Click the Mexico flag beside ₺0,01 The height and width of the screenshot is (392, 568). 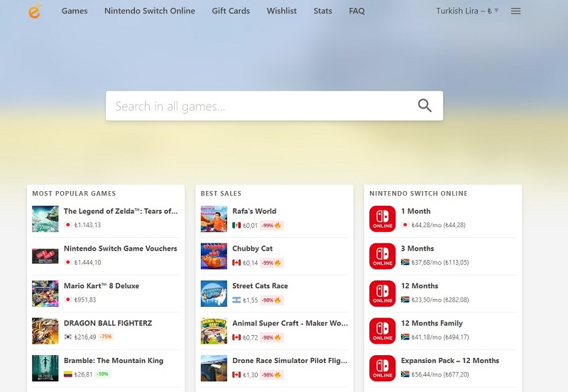tap(236, 225)
